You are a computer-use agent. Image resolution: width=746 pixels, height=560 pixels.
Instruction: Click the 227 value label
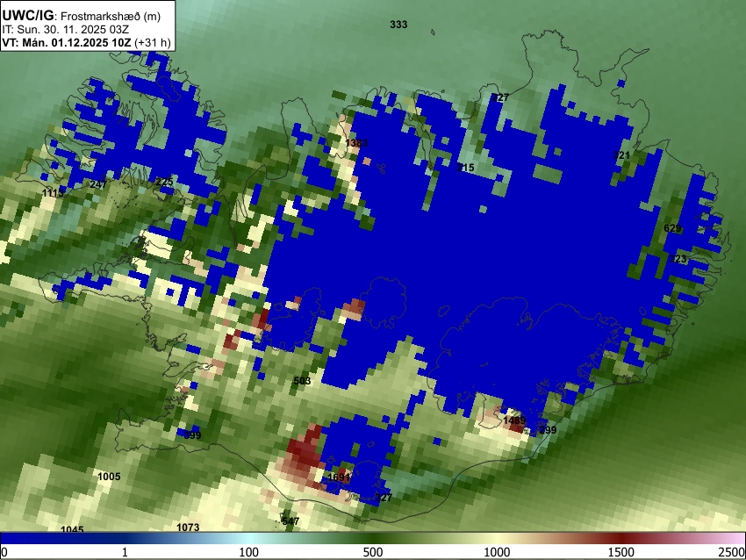click(500, 97)
